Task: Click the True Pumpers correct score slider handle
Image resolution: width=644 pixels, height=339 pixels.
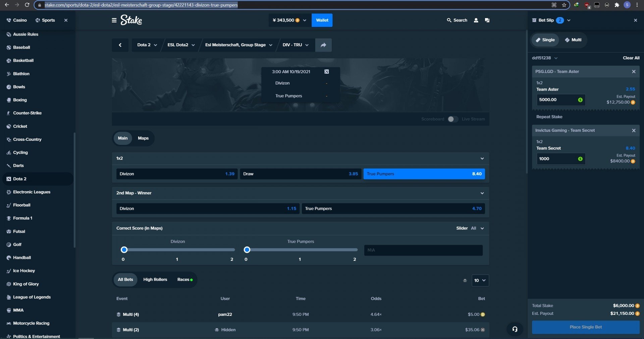Action: [x=247, y=250]
